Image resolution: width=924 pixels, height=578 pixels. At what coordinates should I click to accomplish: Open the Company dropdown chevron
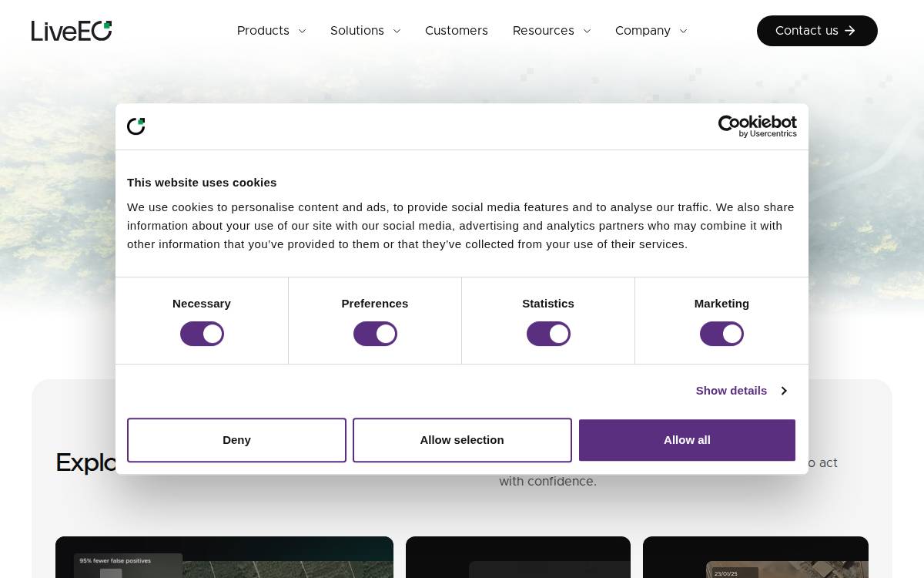683,32
